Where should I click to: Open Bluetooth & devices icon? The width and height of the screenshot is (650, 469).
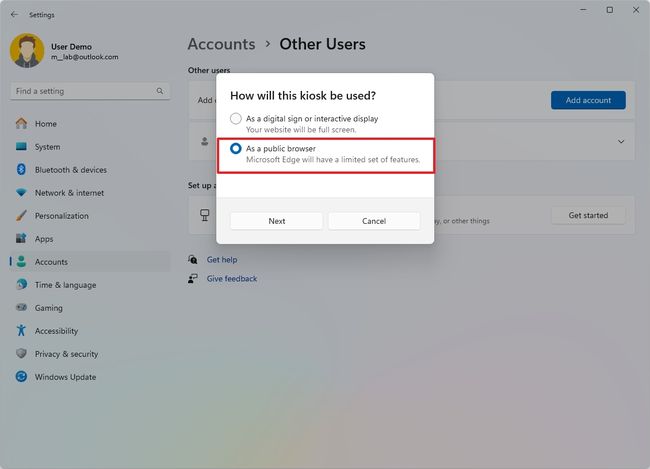21,170
